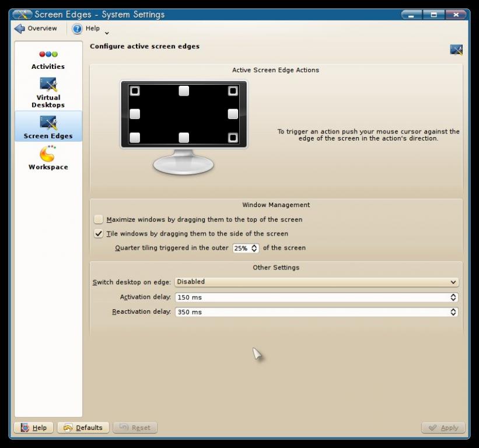Select the Workspace settings module
479x448 pixels.
pos(48,158)
